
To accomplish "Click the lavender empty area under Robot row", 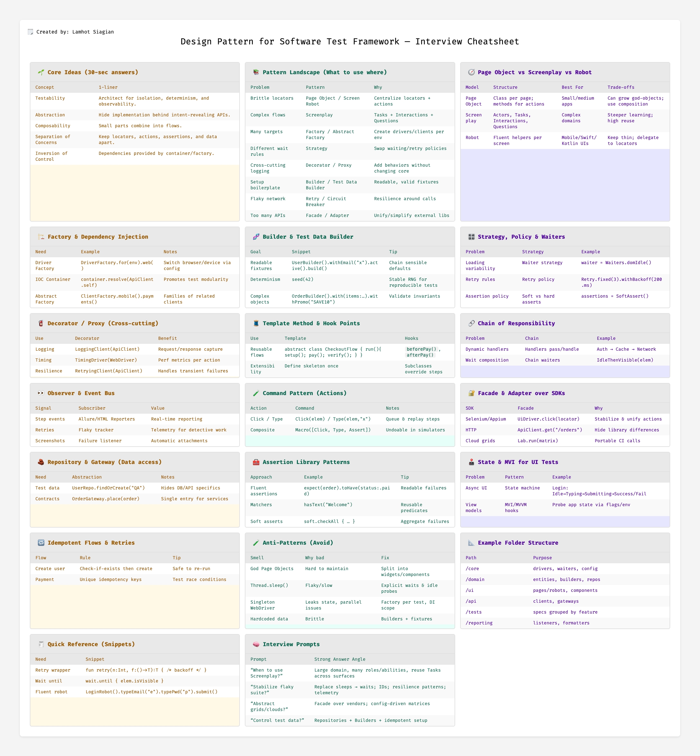I will click(564, 185).
